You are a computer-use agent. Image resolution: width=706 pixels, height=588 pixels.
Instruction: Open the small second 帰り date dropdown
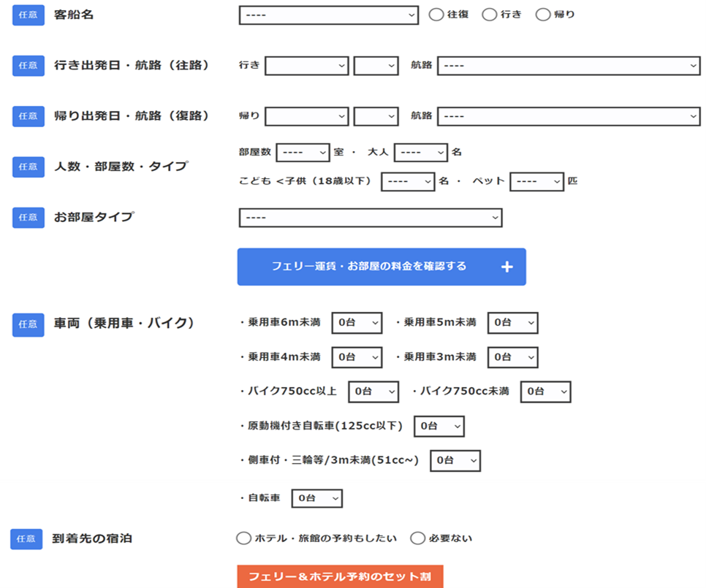pos(376,116)
